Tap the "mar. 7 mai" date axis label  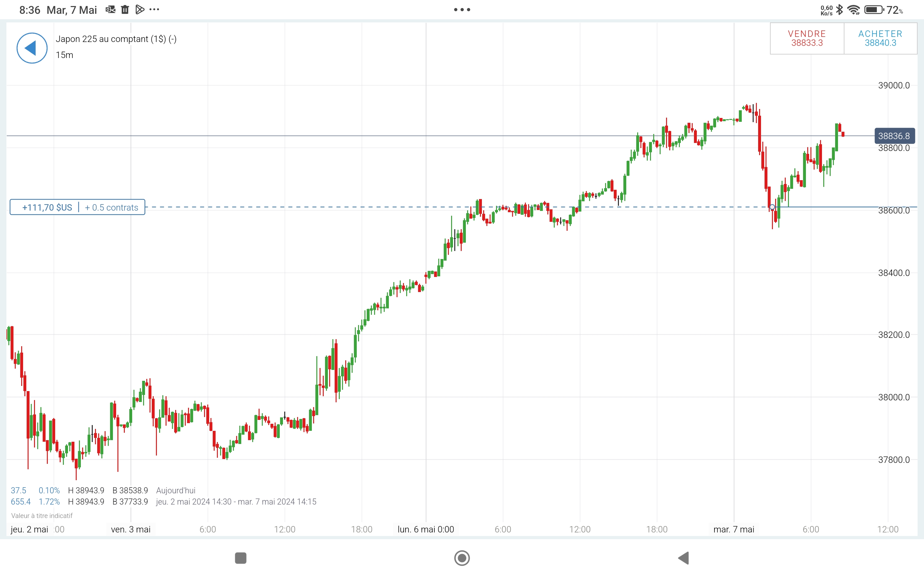pyautogui.click(x=733, y=529)
